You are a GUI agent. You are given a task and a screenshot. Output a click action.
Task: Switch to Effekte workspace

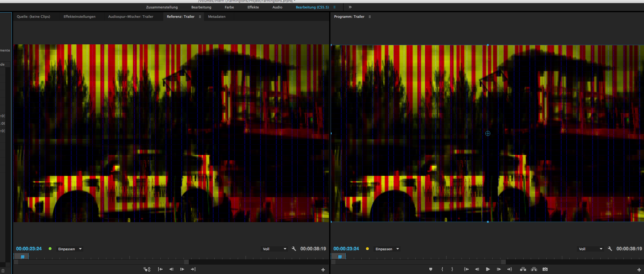253,7
